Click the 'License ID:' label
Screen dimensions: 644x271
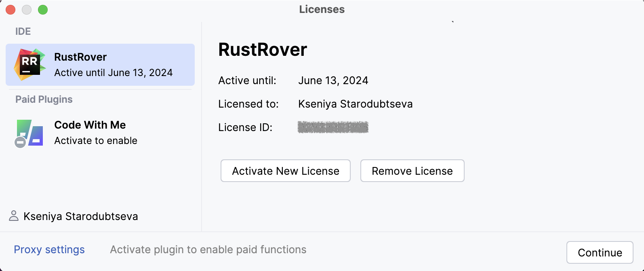pos(245,127)
